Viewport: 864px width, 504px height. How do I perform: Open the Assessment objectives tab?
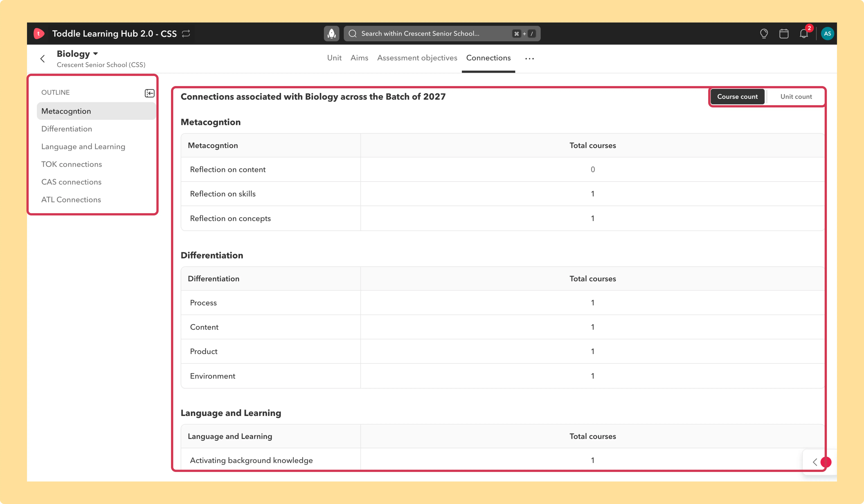417,58
